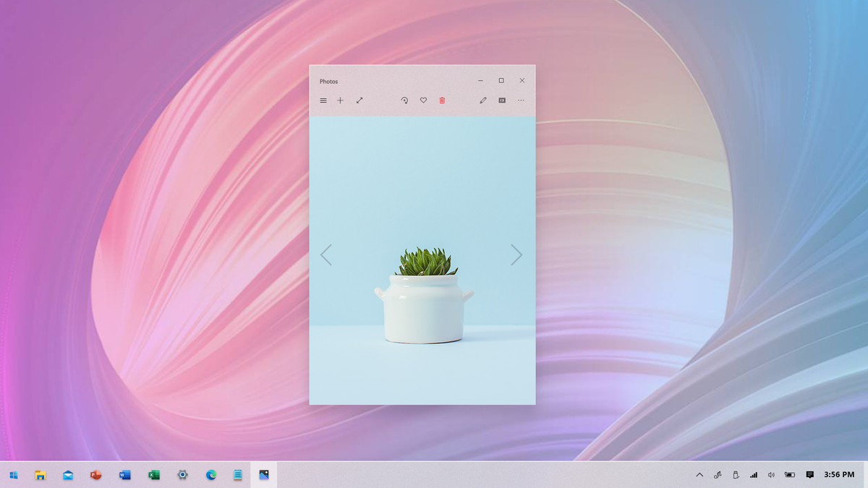
Task: Expand photo to full screen view
Action: coord(359,100)
